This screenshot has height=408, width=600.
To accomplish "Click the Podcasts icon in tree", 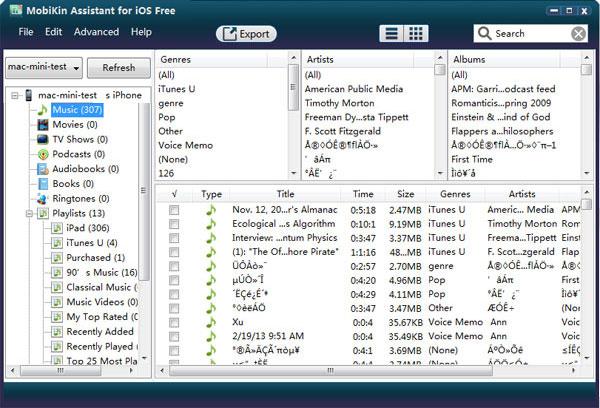I will pyautogui.click(x=43, y=154).
